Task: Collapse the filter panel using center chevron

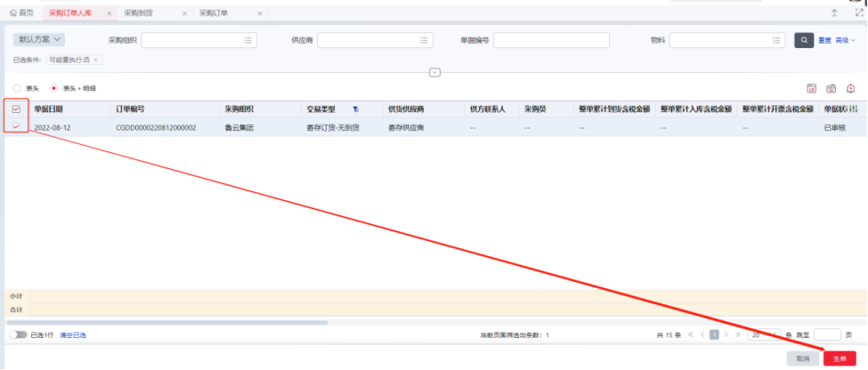Action: pyautogui.click(x=434, y=72)
